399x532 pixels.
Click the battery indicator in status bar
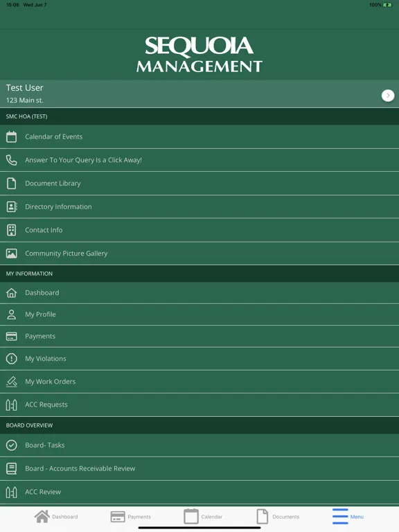(387, 5)
